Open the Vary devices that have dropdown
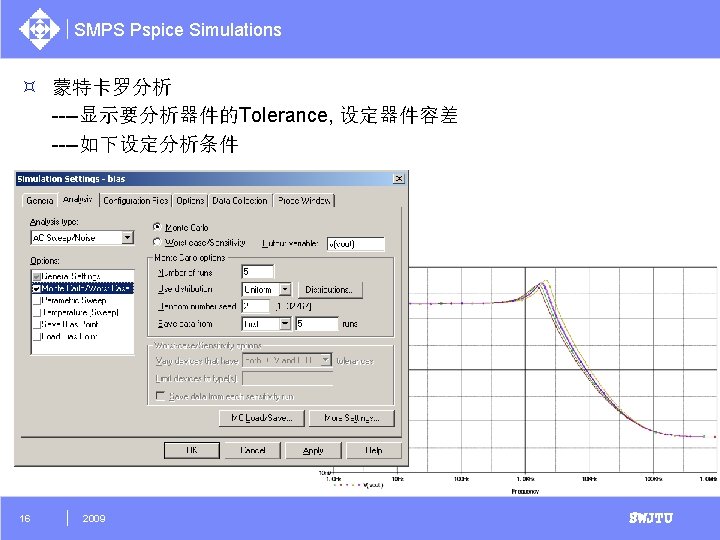This screenshot has width=720, height=540. pyautogui.click(x=326, y=360)
